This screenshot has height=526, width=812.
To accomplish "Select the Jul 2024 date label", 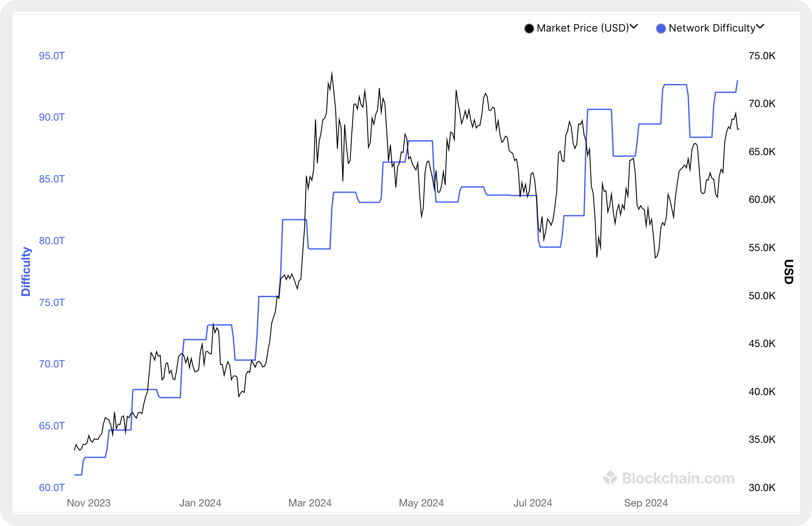I will pos(533,503).
